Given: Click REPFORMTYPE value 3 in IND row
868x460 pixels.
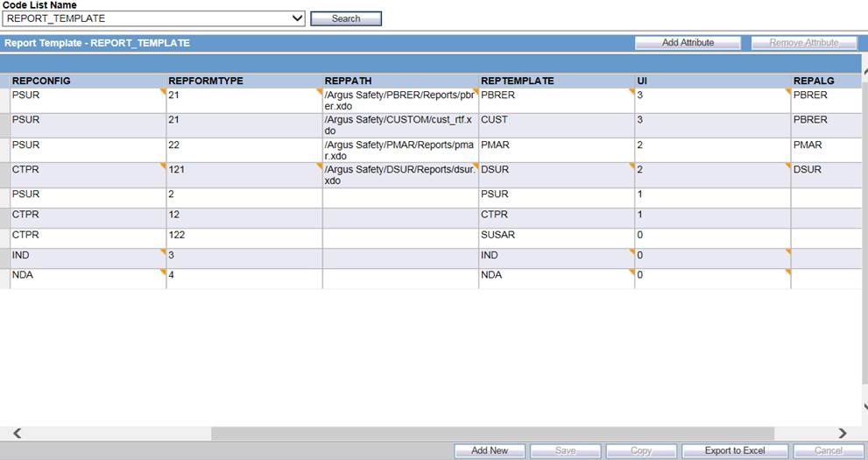Looking at the screenshot, I should (x=244, y=258).
